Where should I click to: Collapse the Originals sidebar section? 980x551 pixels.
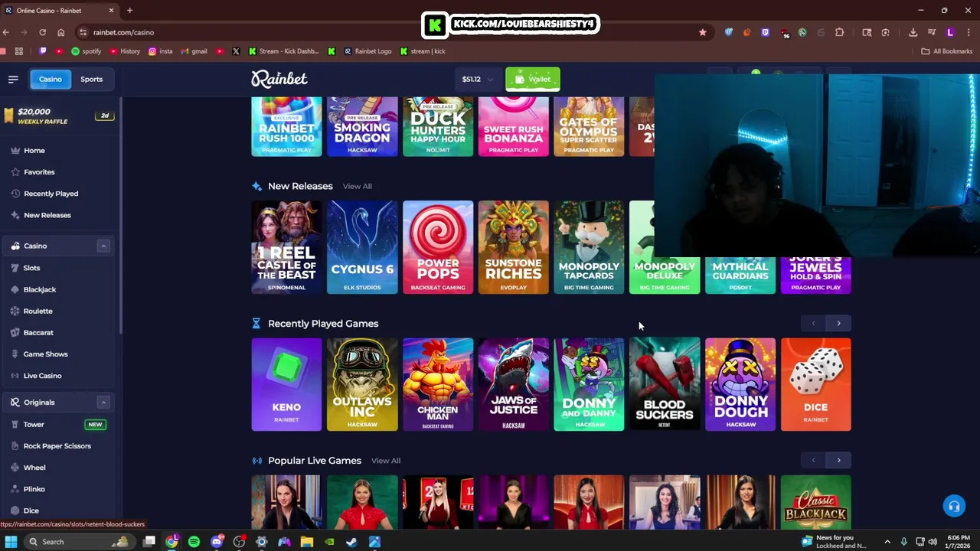point(103,402)
